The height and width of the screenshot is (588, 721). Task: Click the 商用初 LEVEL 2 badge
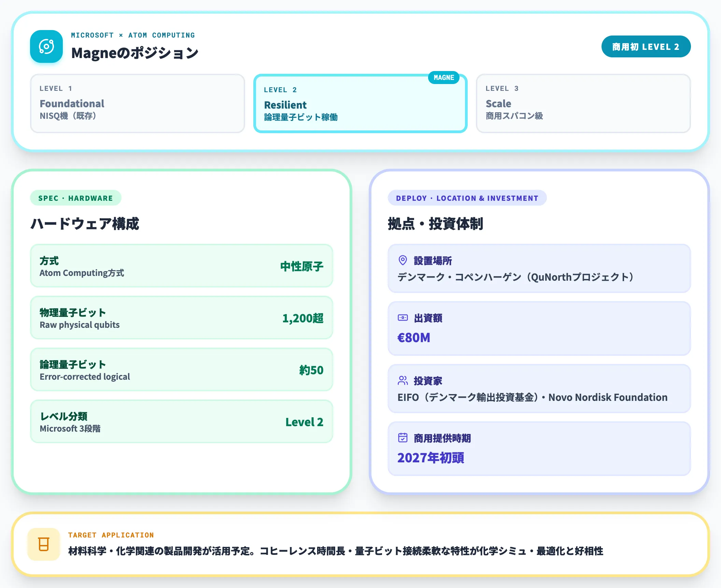coord(646,47)
